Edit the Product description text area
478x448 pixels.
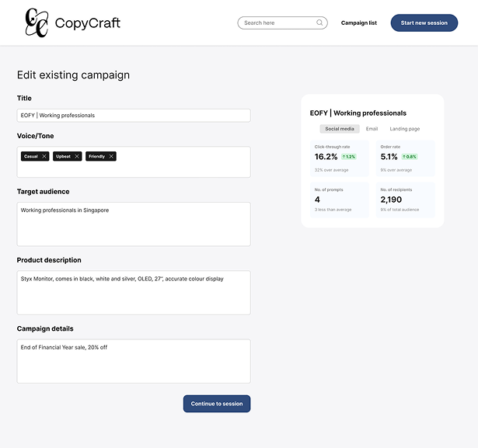(134, 293)
